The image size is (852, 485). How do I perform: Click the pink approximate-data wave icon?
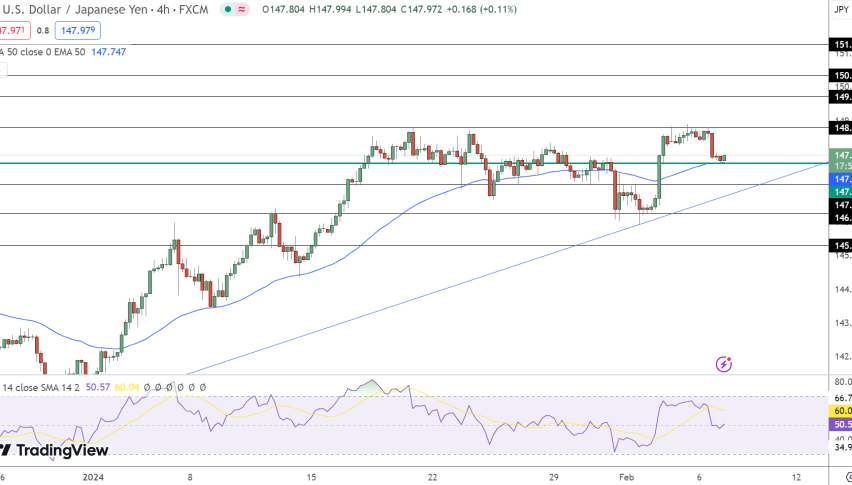pos(242,9)
